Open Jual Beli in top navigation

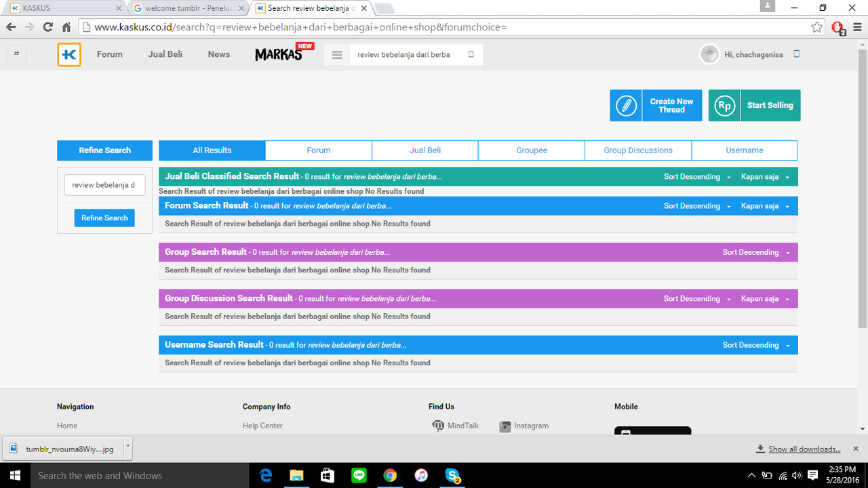[165, 54]
